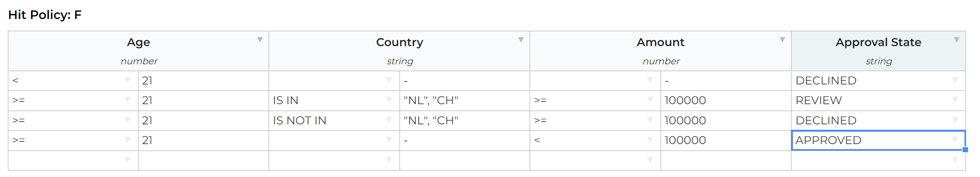Open the empty Country operator dropdown in first row
Viewport: 980px width, 177px height.
point(389,80)
